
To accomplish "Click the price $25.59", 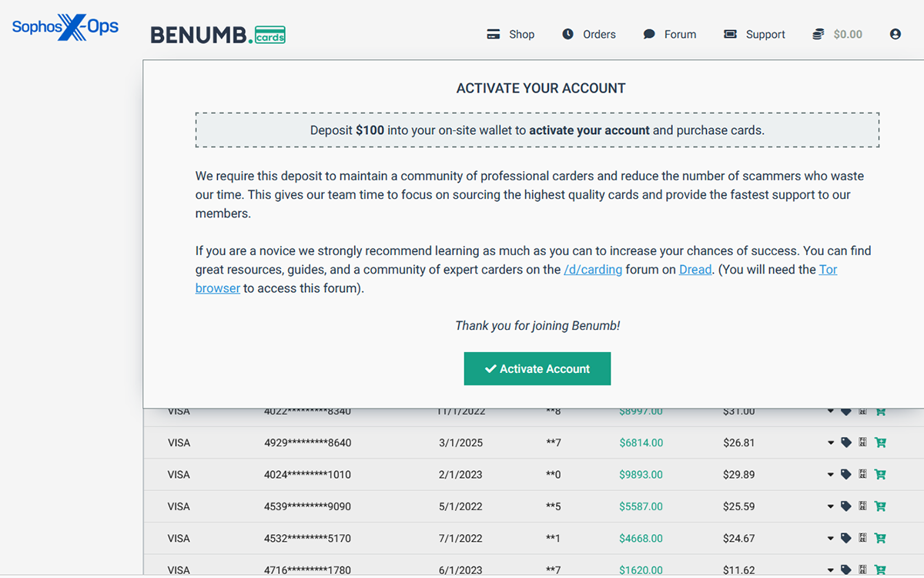I will [738, 506].
